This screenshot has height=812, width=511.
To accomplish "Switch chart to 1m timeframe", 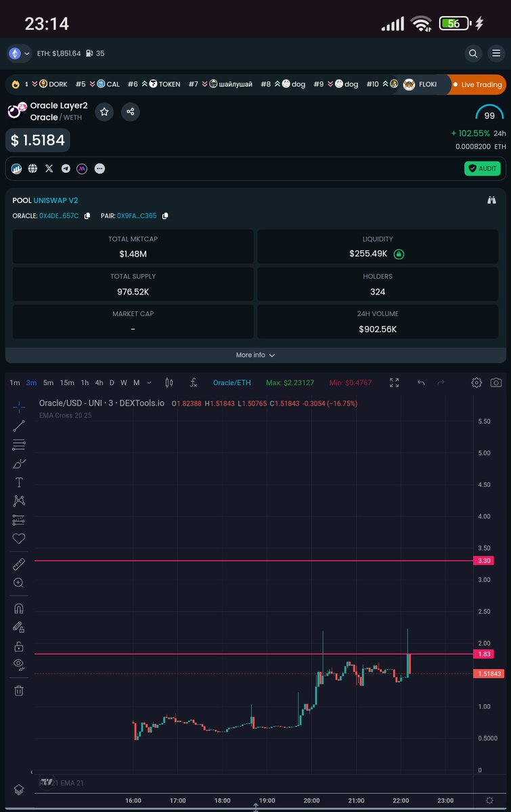I will 14,383.
